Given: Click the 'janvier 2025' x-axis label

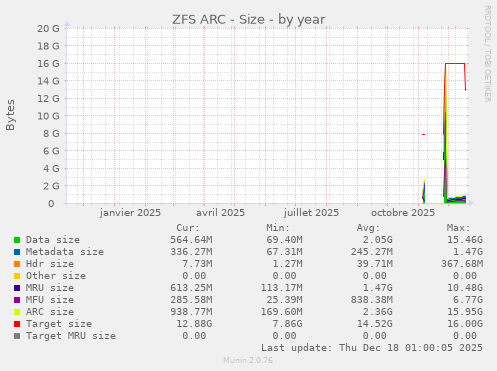Looking at the screenshot, I should (130, 213).
